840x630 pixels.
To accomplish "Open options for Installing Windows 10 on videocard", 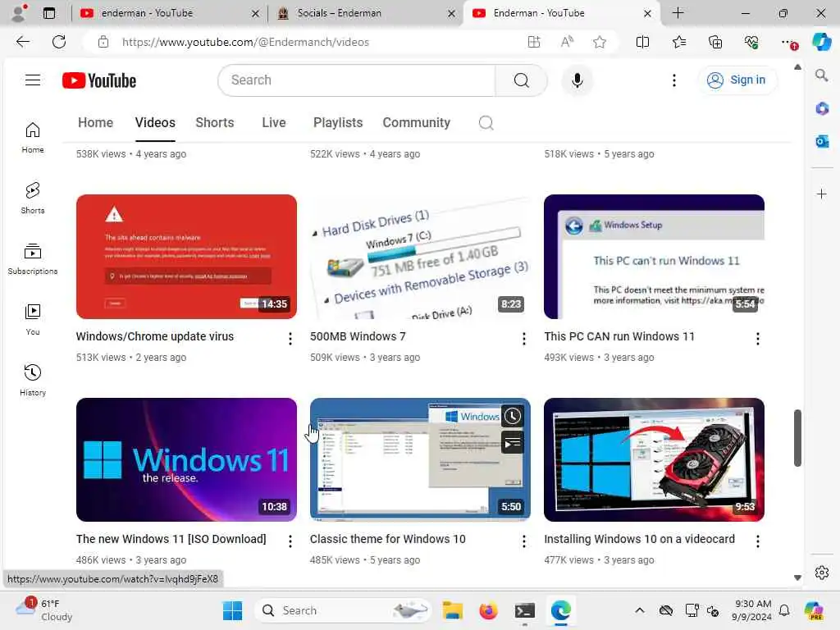I will tap(757, 541).
